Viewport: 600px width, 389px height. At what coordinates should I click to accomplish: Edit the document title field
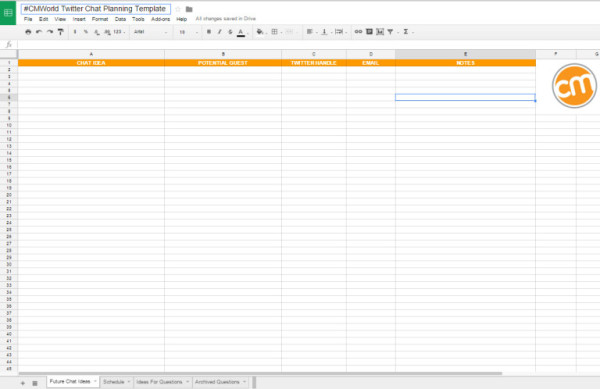[x=96, y=9]
